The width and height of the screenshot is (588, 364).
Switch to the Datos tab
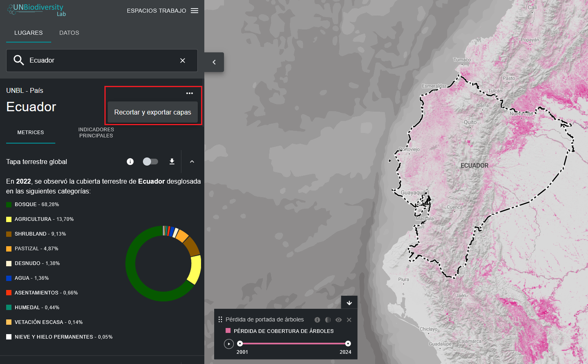(x=69, y=33)
